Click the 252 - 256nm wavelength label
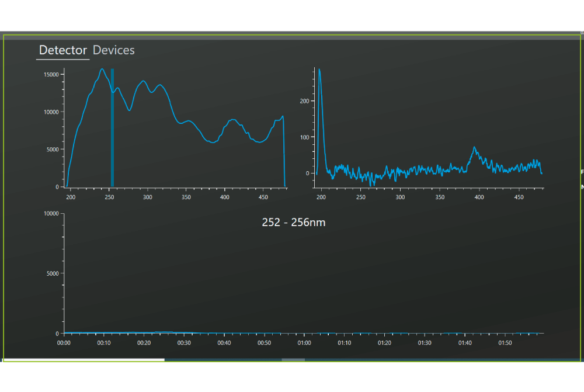584x392 pixels. coord(293,223)
